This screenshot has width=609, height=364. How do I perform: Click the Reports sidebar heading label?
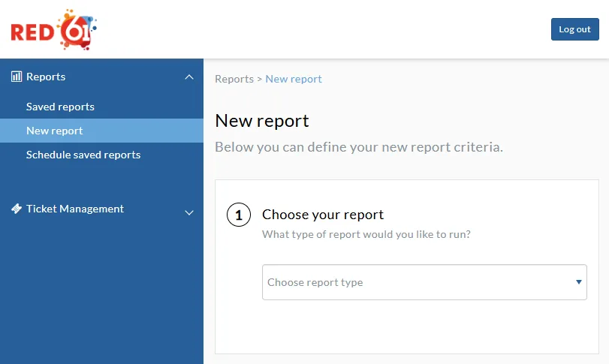[x=46, y=77]
